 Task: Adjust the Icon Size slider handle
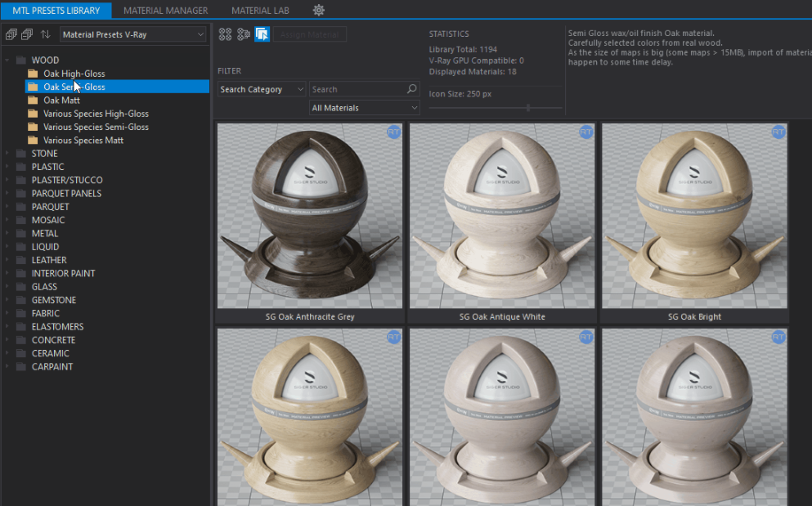click(528, 108)
